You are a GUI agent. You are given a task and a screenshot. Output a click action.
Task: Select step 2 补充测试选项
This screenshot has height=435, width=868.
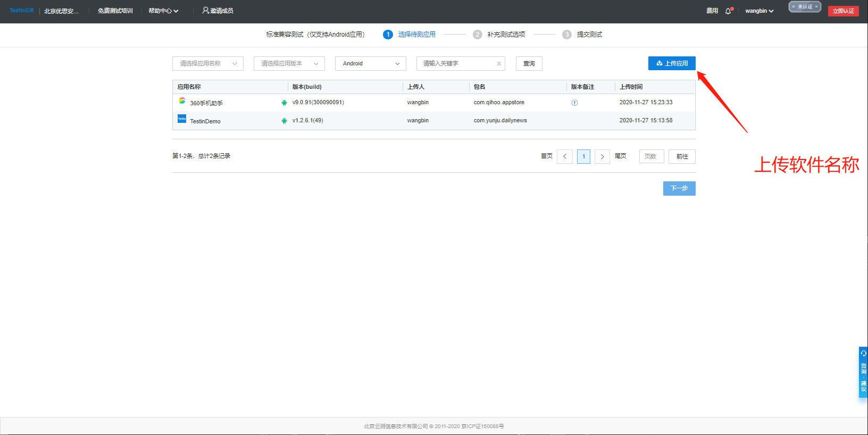pyautogui.click(x=499, y=35)
